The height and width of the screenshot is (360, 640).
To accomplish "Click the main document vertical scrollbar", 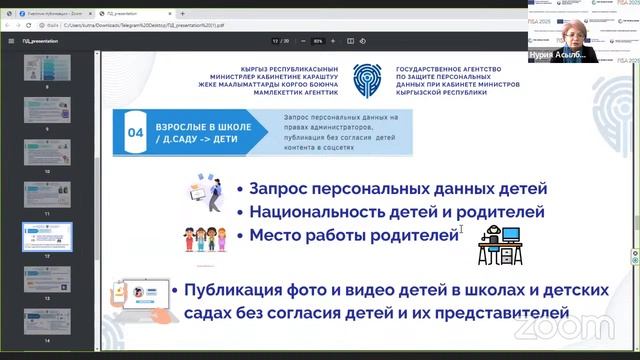I will click(638, 223).
